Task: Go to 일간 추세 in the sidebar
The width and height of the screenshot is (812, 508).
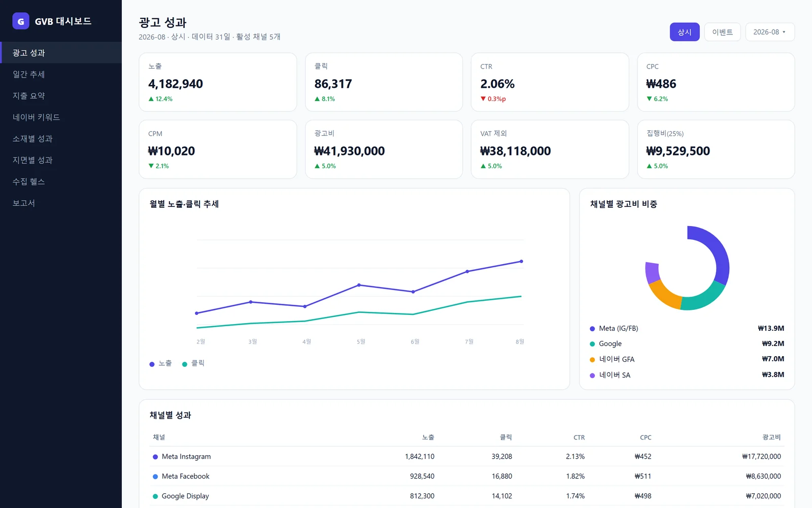Action: click(x=61, y=74)
